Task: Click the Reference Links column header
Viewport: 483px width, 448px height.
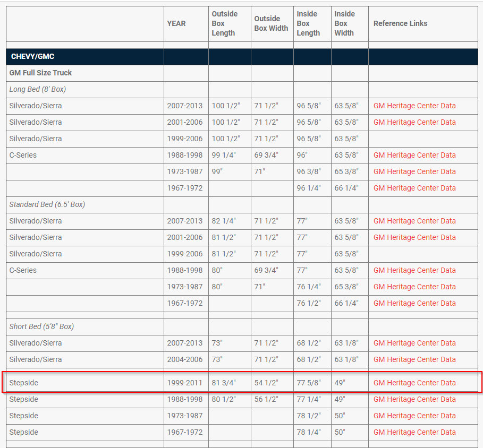Action: 400,23
